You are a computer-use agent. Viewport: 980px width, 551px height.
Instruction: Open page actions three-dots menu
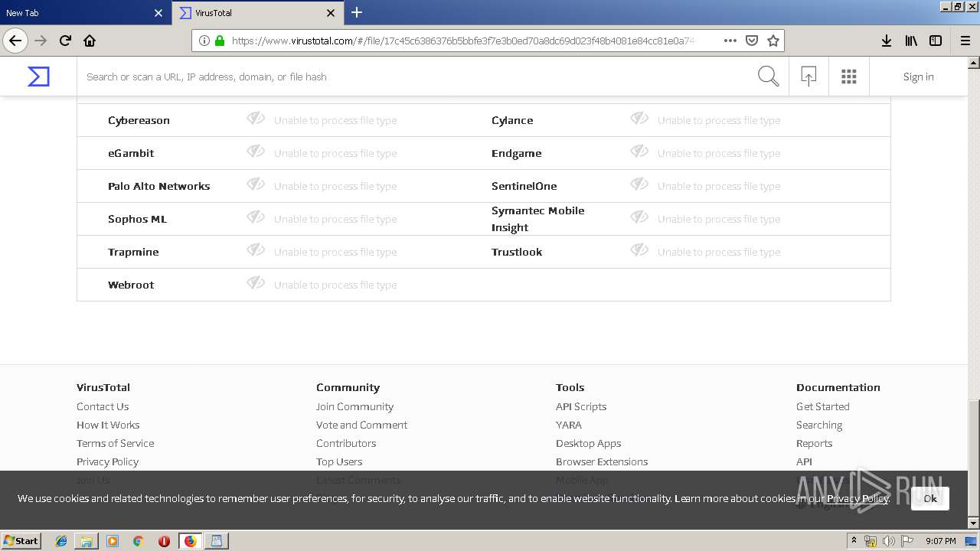(730, 41)
